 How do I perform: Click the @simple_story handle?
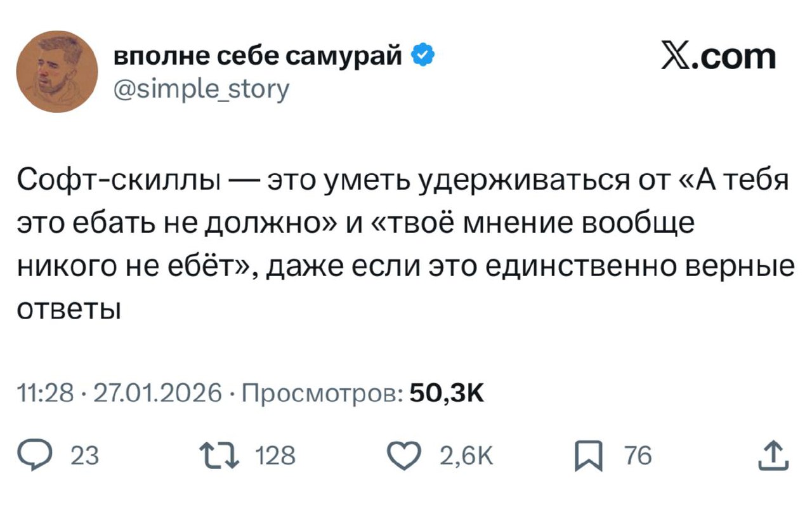point(200,88)
